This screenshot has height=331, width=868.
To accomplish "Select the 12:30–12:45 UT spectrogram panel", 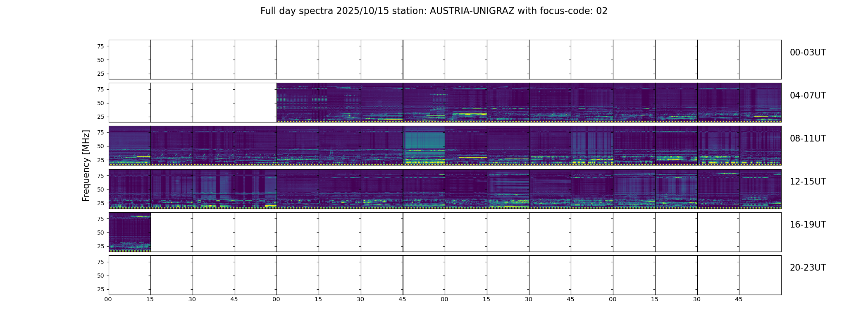I will click(x=214, y=189).
